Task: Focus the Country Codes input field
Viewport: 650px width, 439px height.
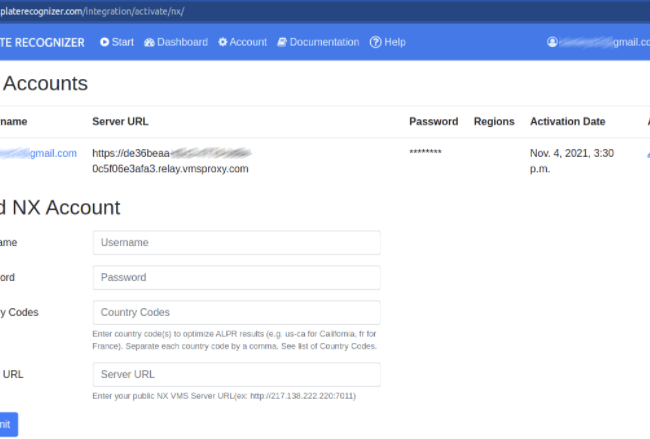Action: point(237,312)
